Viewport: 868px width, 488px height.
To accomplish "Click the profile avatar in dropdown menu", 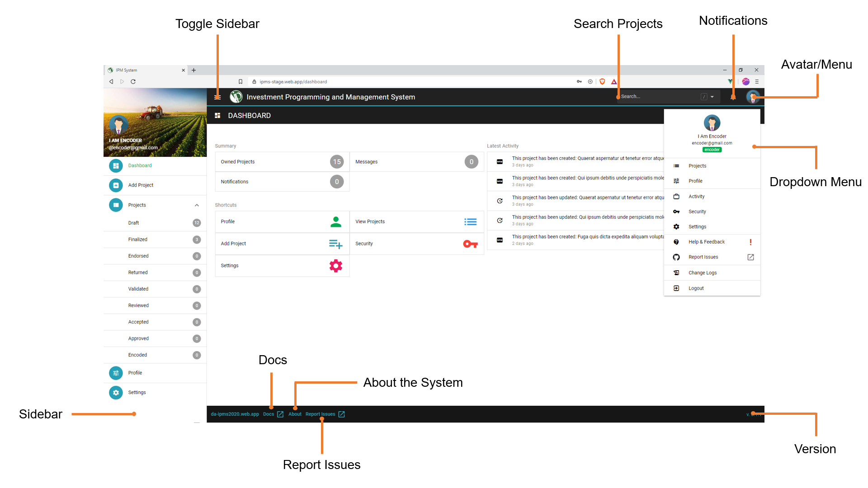I will tap(712, 123).
